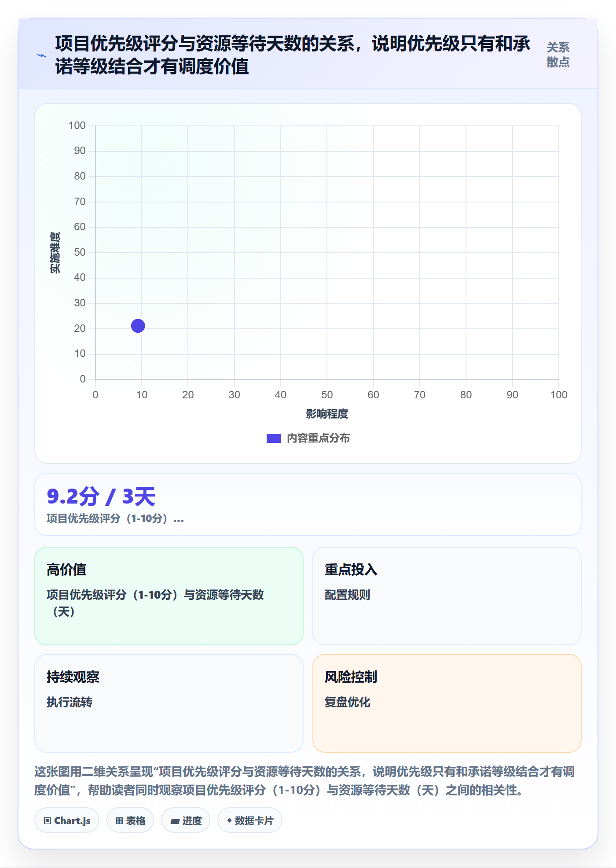Viewport: 616px width, 868px height.
Task: Click the lightning bolt icon beside the title
Action: click(42, 55)
